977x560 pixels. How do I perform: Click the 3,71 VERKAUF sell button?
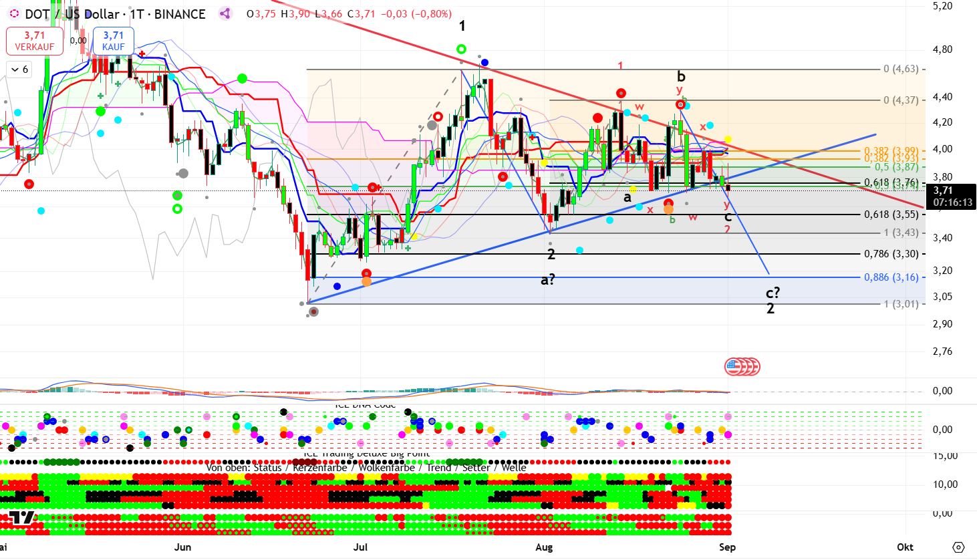coord(35,41)
